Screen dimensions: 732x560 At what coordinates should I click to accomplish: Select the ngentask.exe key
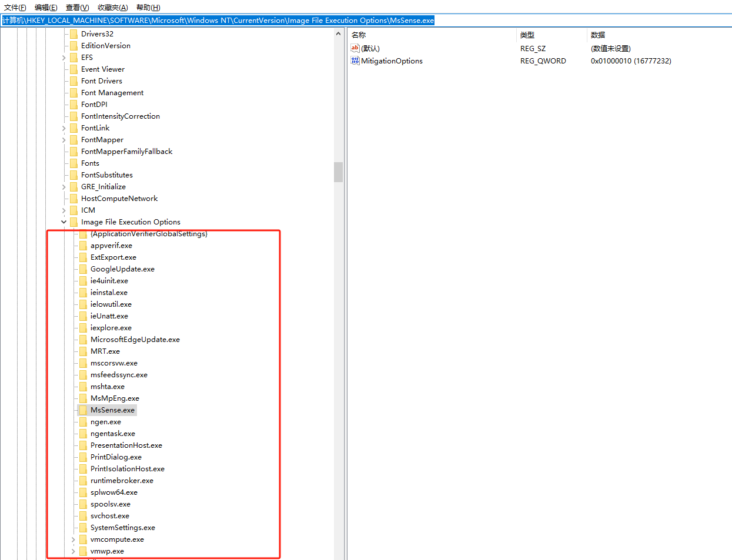pyautogui.click(x=113, y=434)
